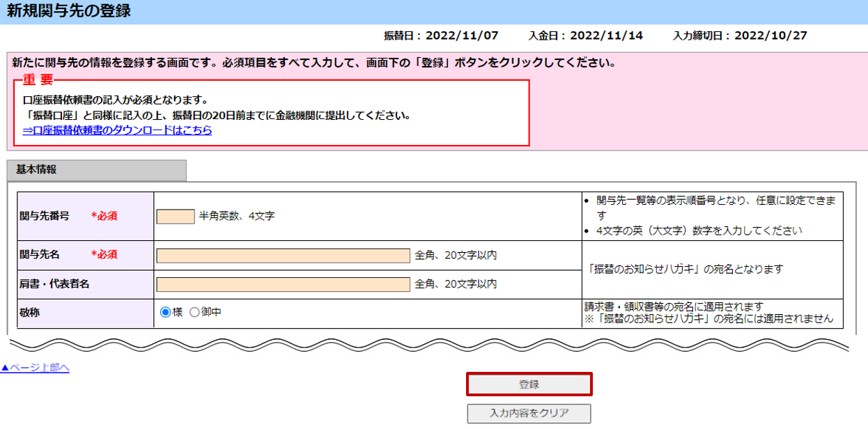The width and height of the screenshot is (868, 429).
Task: Follow the ▲ページ上部へ link
Action: [x=35, y=368]
